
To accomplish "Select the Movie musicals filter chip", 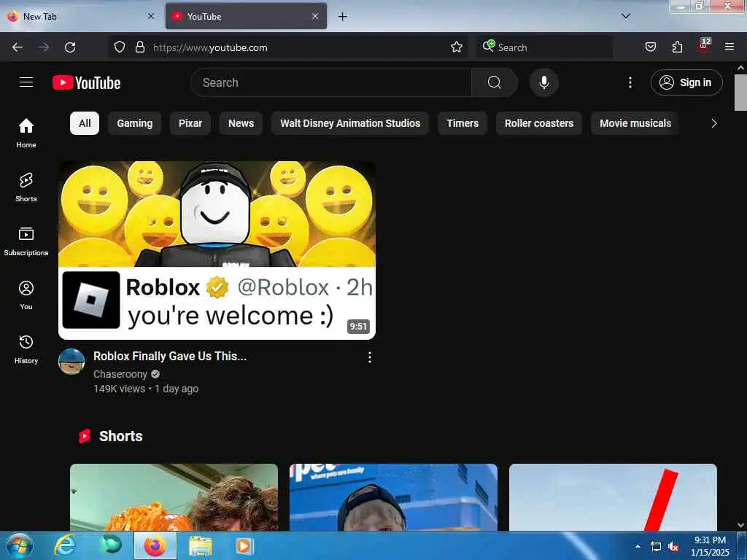I will click(x=635, y=123).
